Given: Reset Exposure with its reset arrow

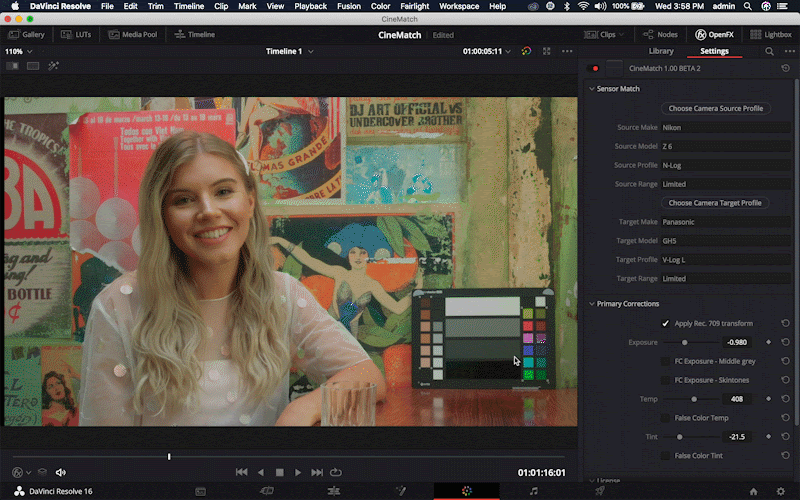Looking at the screenshot, I should [785, 342].
